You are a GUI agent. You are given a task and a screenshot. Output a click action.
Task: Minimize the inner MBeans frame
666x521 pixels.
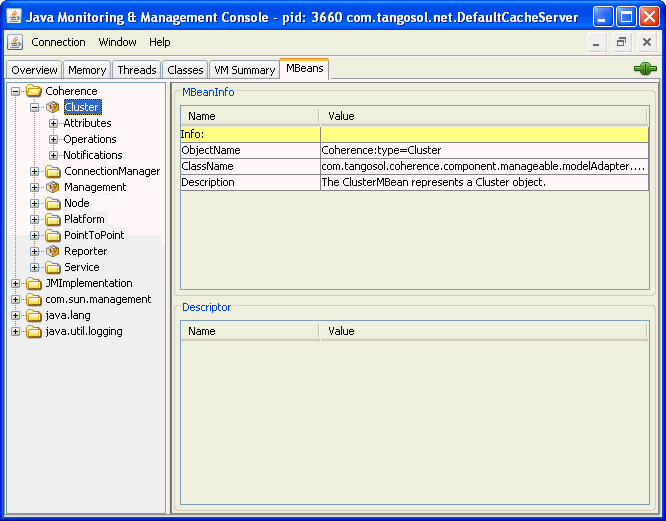coord(596,42)
